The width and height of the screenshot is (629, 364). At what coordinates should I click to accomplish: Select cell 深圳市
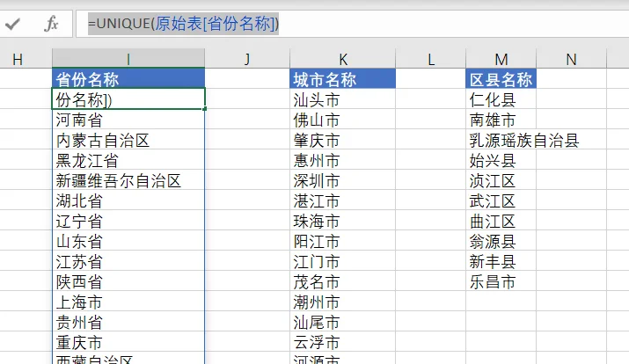[342, 179]
